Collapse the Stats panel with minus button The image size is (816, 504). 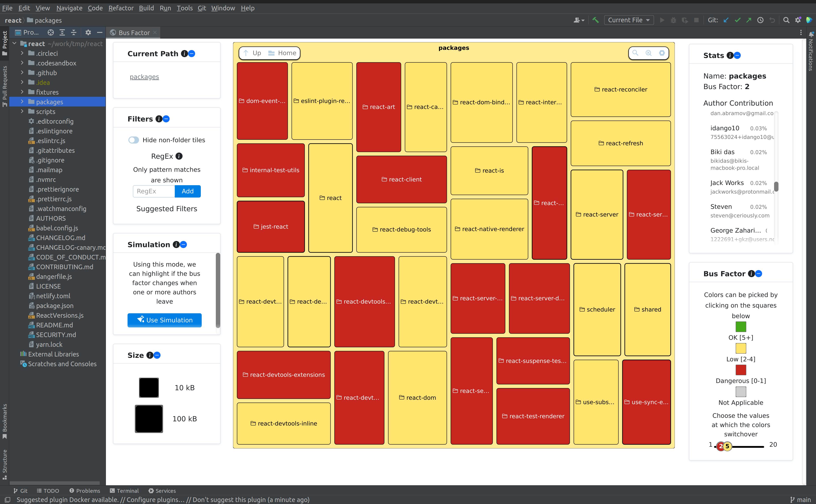tap(737, 55)
